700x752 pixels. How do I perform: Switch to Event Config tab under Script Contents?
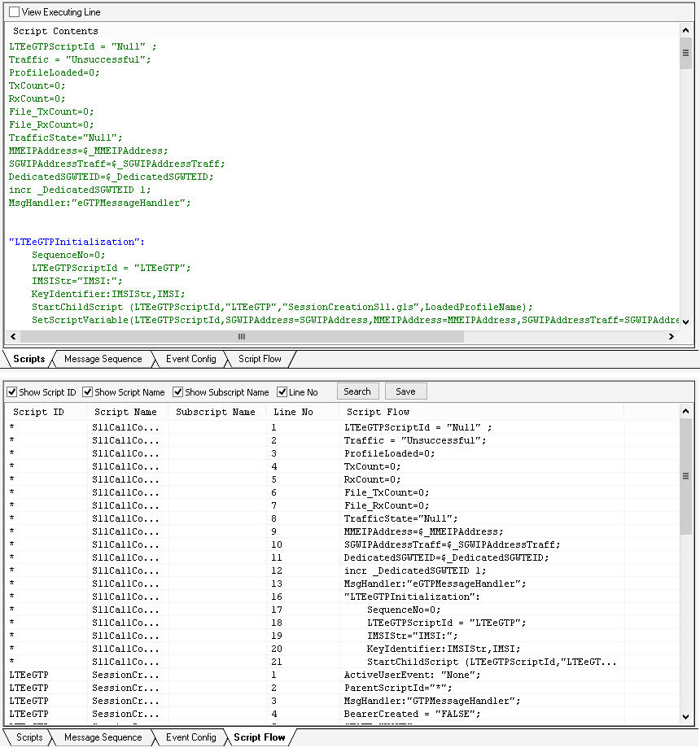tap(190, 359)
